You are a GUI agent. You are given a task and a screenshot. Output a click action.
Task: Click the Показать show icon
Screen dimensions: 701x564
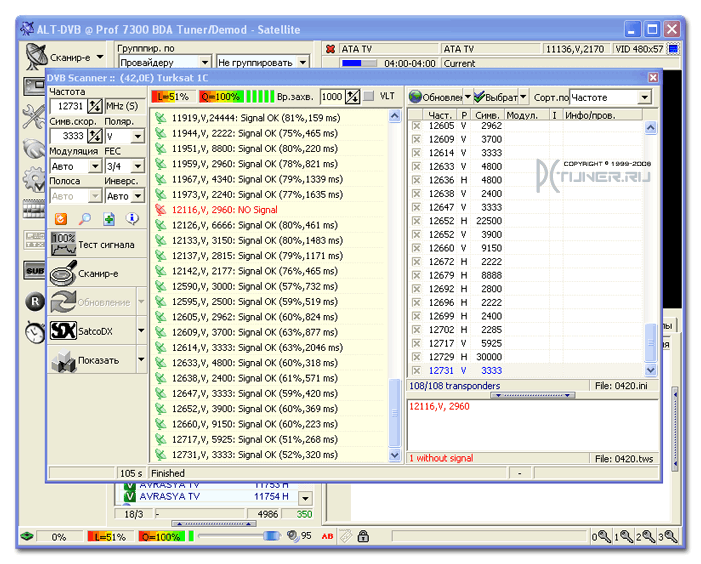coord(63,360)
